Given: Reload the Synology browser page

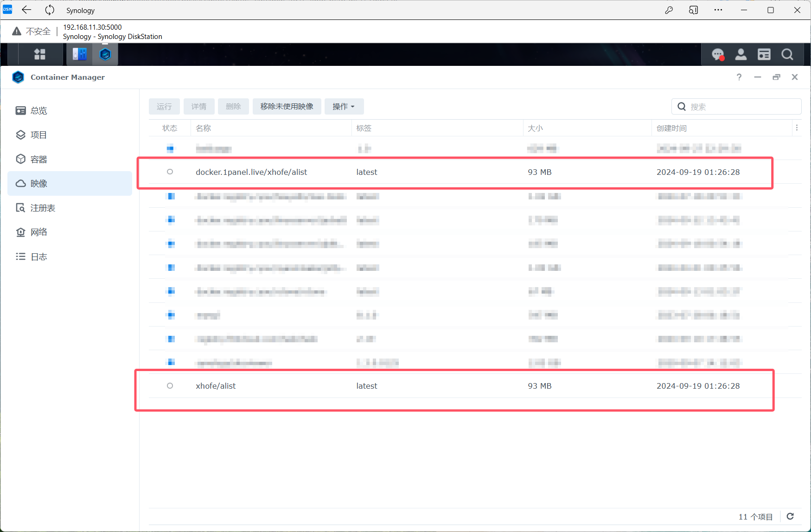Looking at the screenshot, I should (x=50, y=10).
